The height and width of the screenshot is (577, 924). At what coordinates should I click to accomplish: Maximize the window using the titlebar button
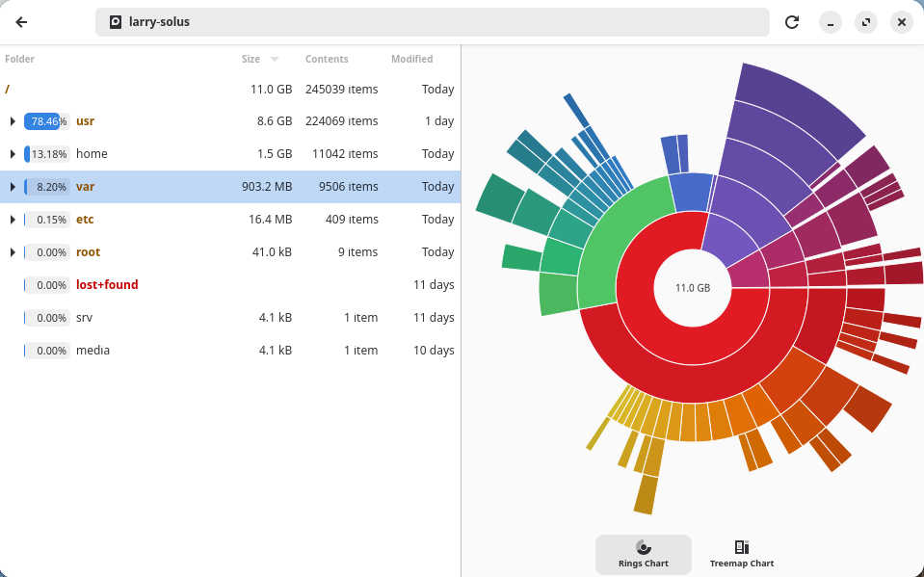[865, 22]
